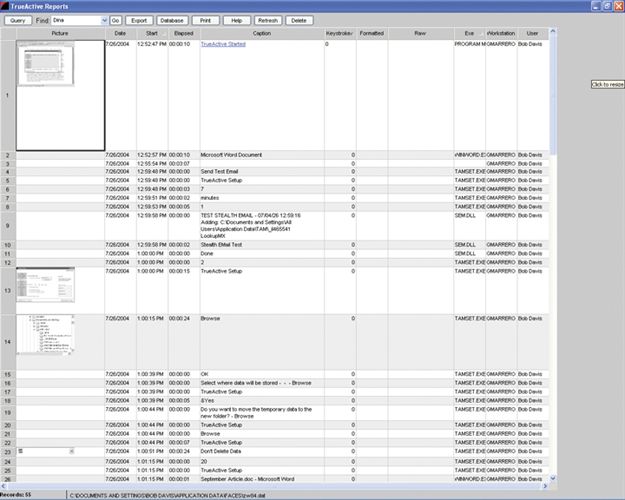Viewport: 625px width, 500px height.
Task: Open Help from the toolbar
Action: coord(237,20)
